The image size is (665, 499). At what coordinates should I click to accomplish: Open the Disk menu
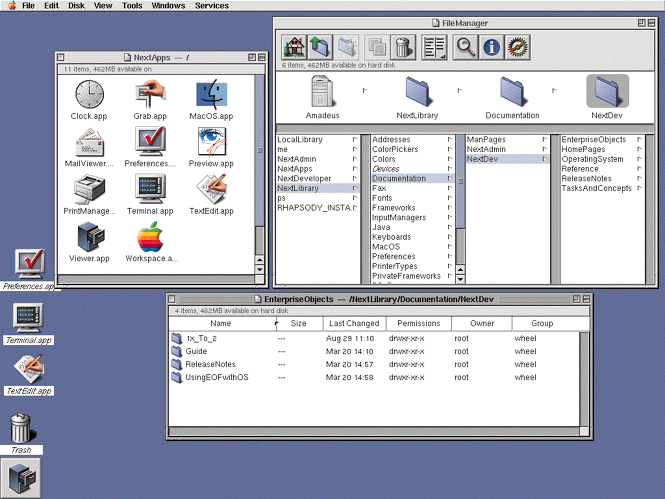pyautogui.click(x=76, y=6)
